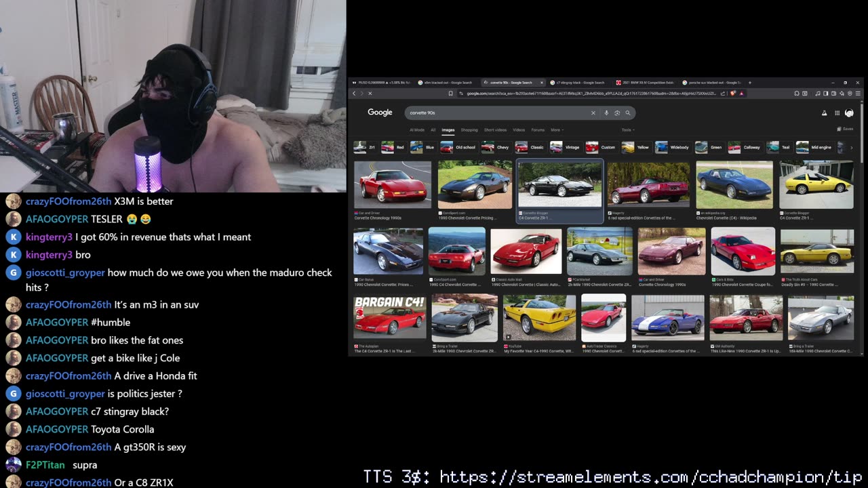Stop page loading with the X button
Image resolution: width=868 pixels, height=488 pixels.
tap(370, 94)
